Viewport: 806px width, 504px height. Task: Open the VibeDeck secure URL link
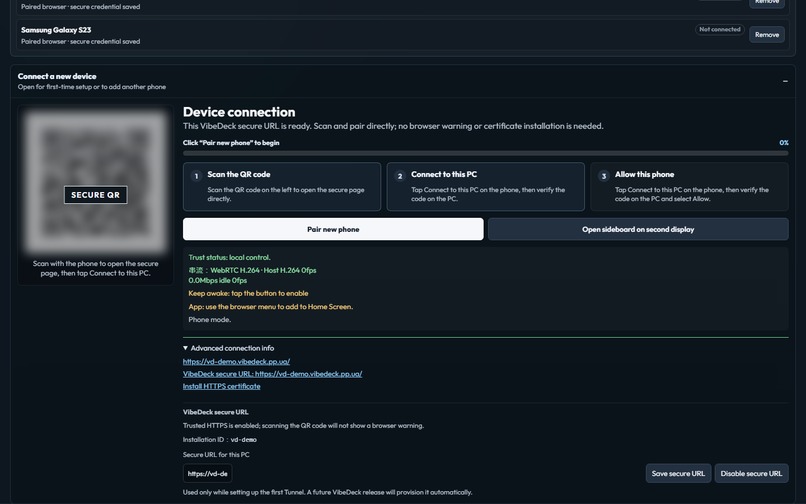pyautogui.click(x=272, y=374)
